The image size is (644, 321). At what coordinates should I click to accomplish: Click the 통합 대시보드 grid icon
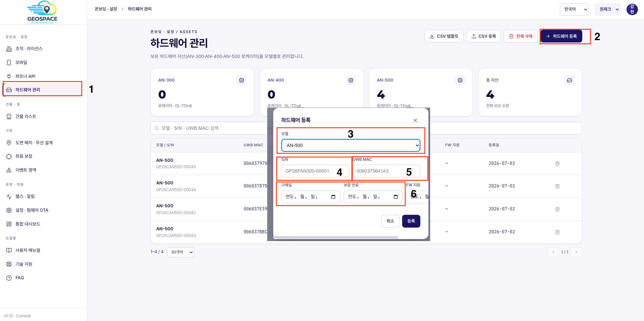click(9, 224)
